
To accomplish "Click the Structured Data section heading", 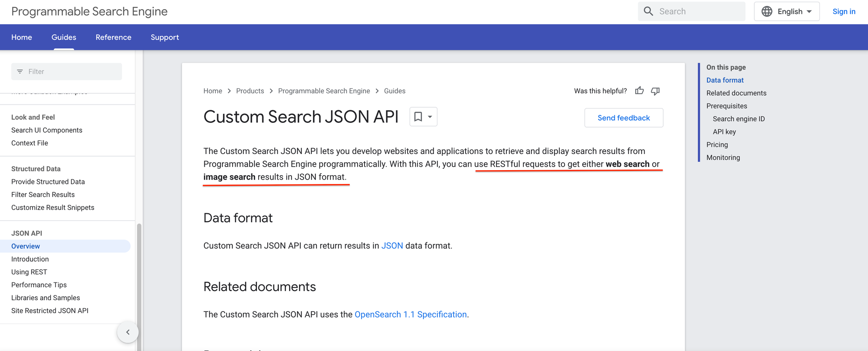I will (36, 169).
